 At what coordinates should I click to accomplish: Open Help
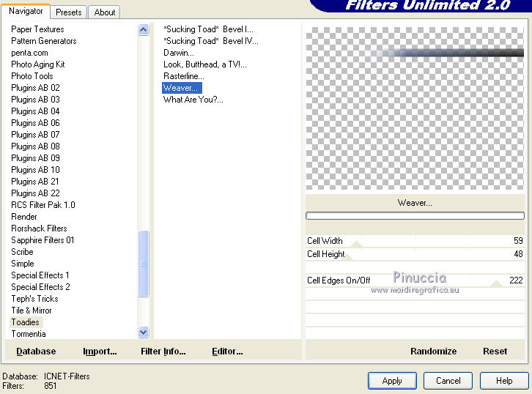[x=504, y=381]
